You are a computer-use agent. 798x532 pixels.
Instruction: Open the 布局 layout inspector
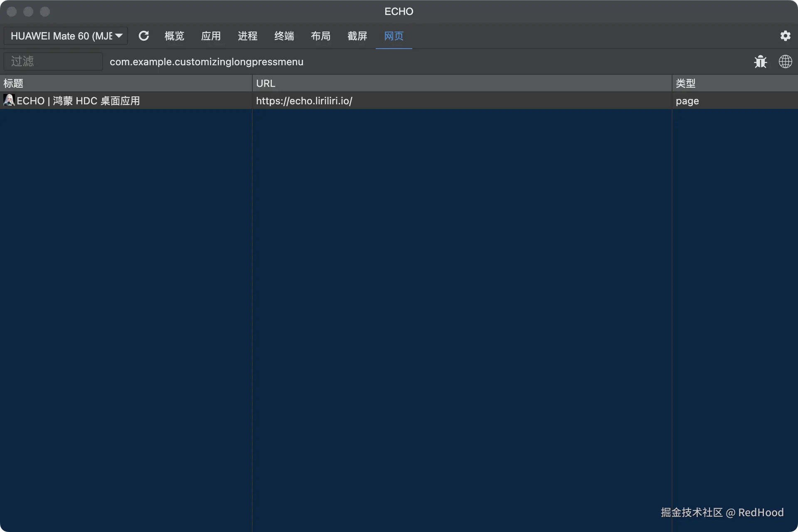tap(320, 36)
